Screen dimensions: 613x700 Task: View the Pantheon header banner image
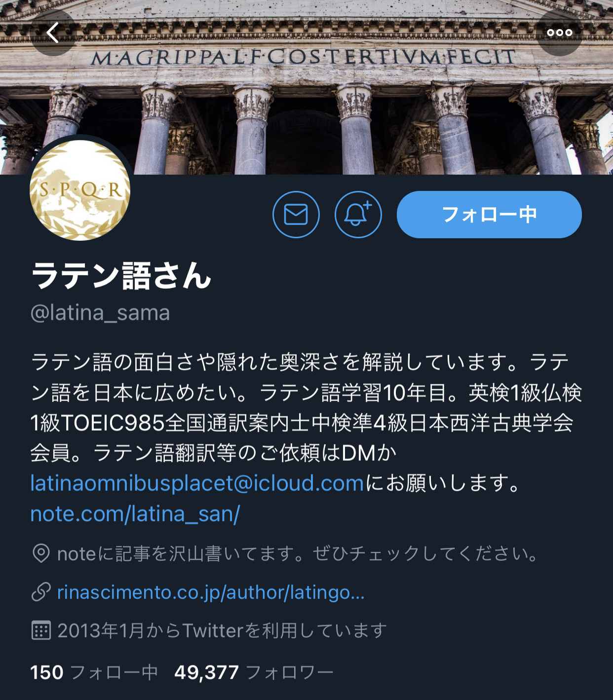tap(306, 87)
